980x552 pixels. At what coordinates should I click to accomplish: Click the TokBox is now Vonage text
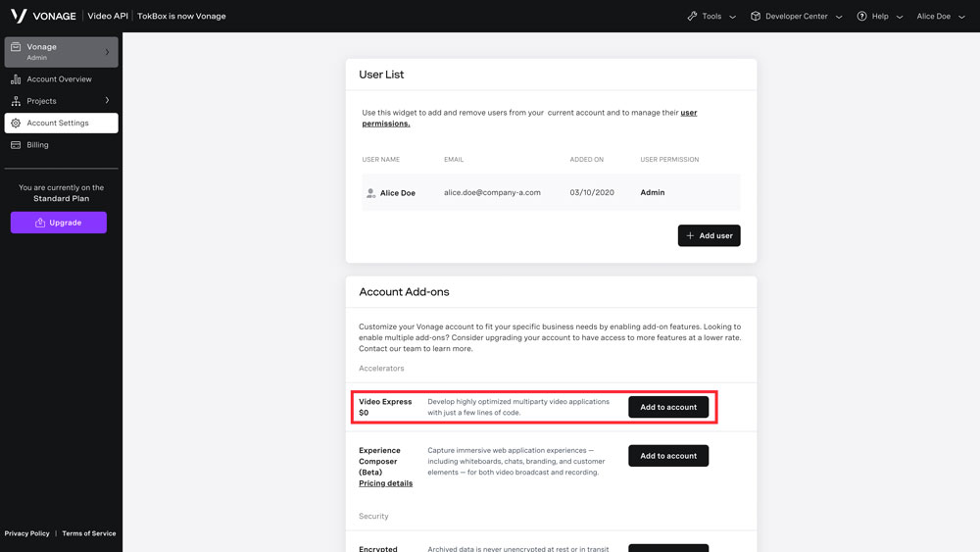[x=181, y=17]
